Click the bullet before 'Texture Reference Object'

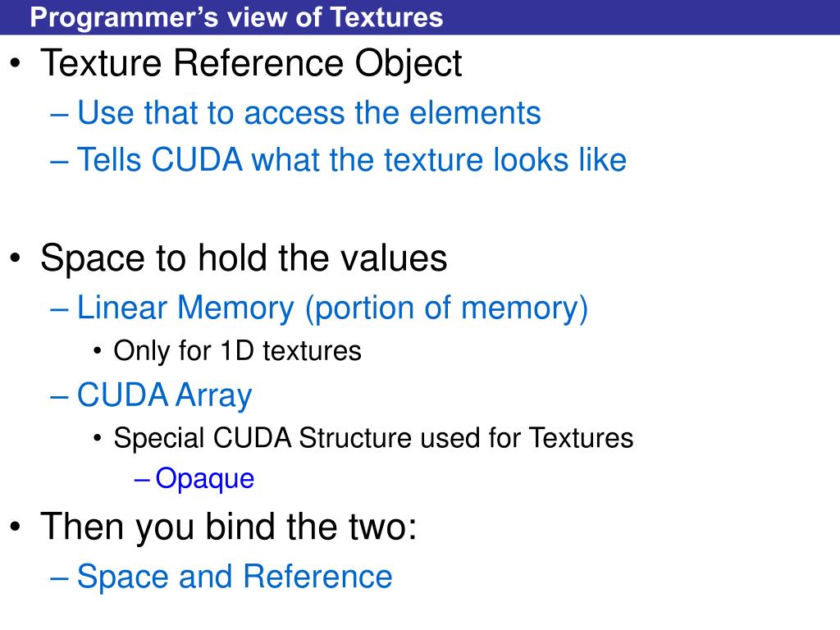pyautogui.click(x=16, y=64)
